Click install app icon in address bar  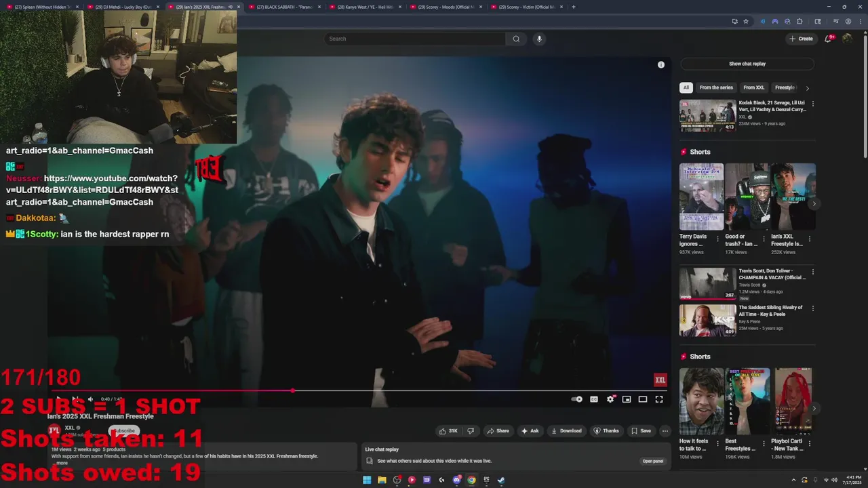[734, 21]
